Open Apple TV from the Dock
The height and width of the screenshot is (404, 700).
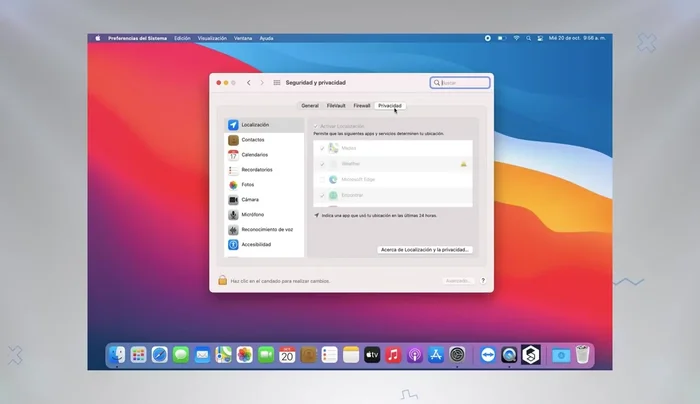[x=372, y=355]
